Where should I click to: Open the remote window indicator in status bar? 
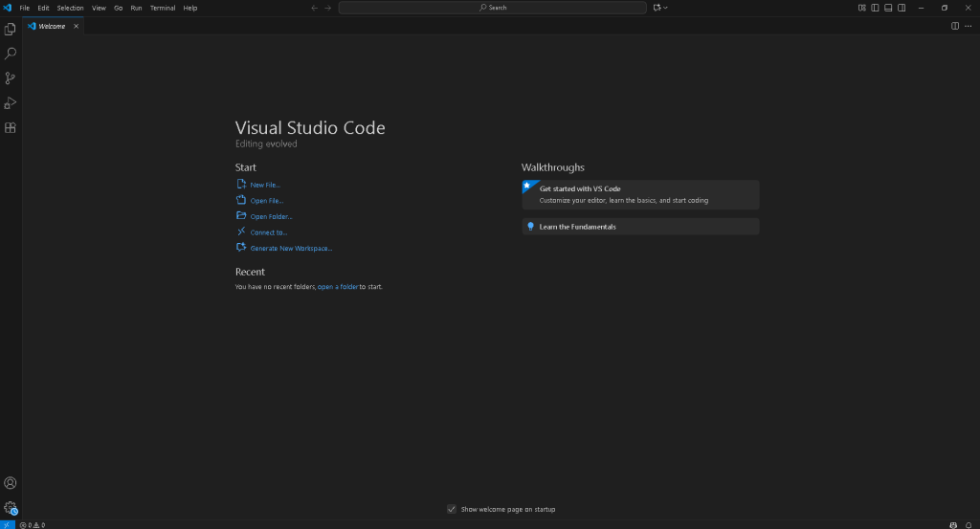tap(7, 524)
